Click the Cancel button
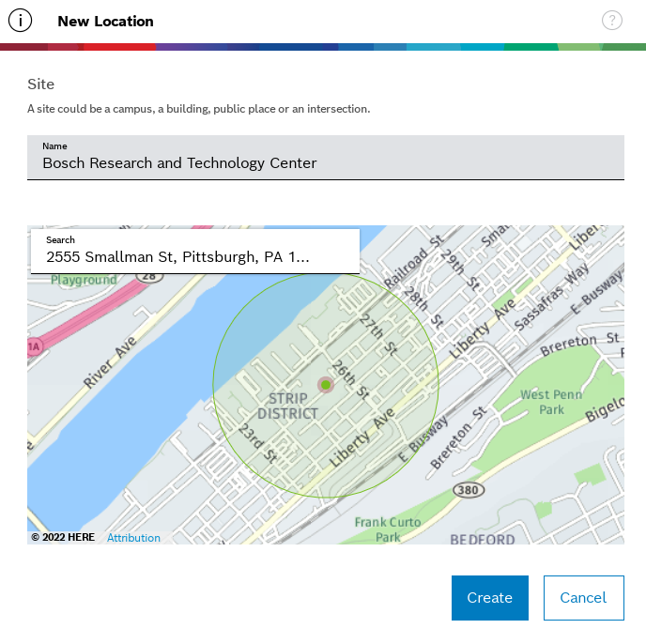646x644 pixels. [x=584, y=598]
